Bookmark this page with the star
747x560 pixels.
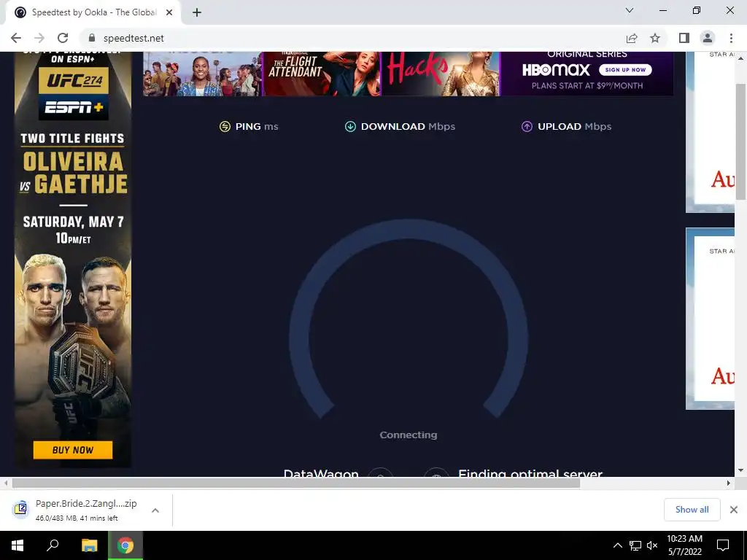655,38
